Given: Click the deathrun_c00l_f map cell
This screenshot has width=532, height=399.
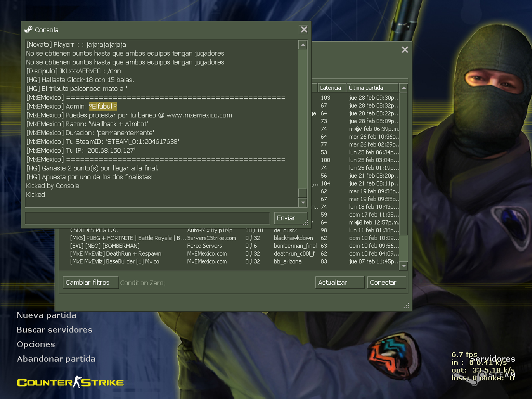Looking at the screenshot, I should (295, 254).
